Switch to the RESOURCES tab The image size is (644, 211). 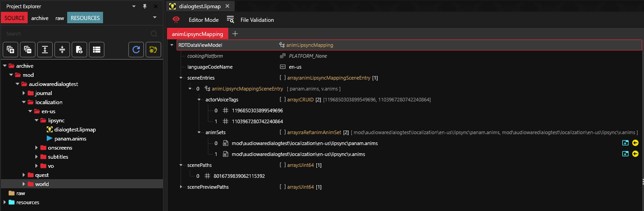tap(85, 18)
